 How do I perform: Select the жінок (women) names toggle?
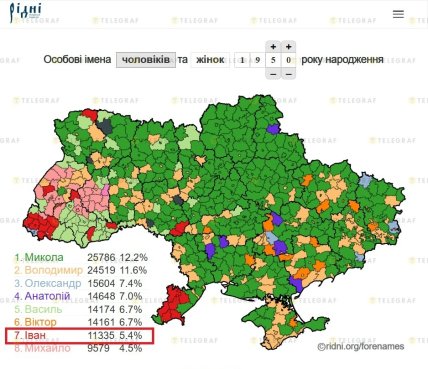click(210, 60)
